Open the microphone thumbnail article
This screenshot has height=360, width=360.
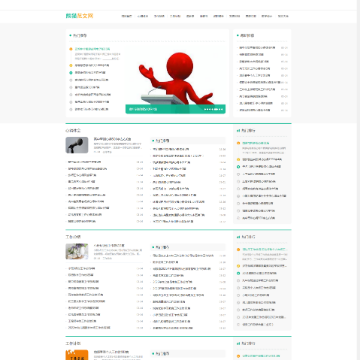pos(77,145)
